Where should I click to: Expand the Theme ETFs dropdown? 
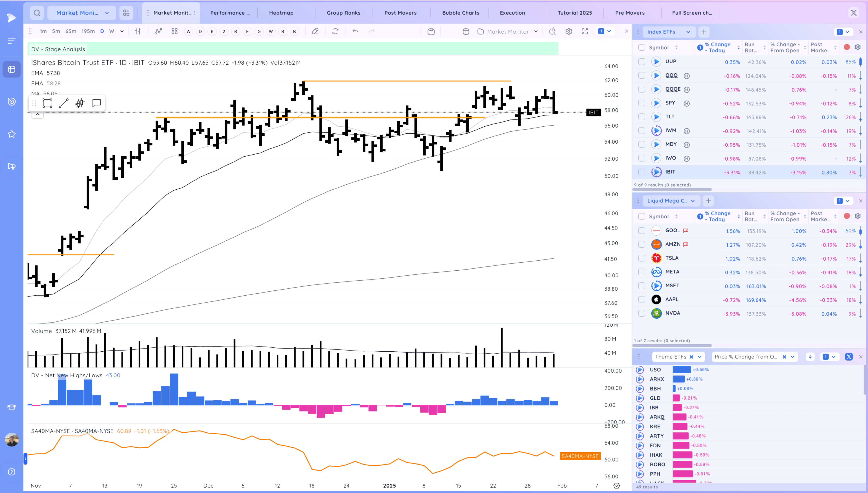point(699,357)
